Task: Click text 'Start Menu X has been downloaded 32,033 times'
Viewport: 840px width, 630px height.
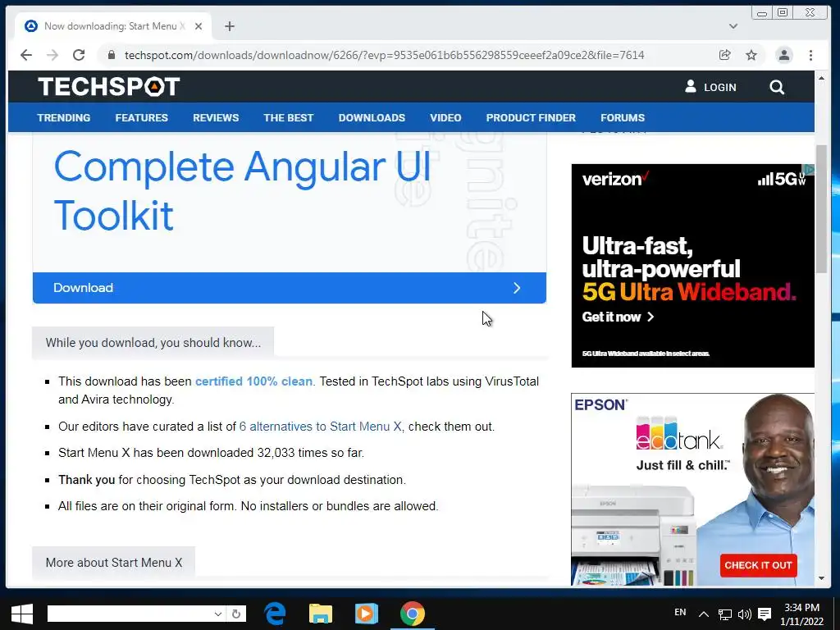Action: 211,453
